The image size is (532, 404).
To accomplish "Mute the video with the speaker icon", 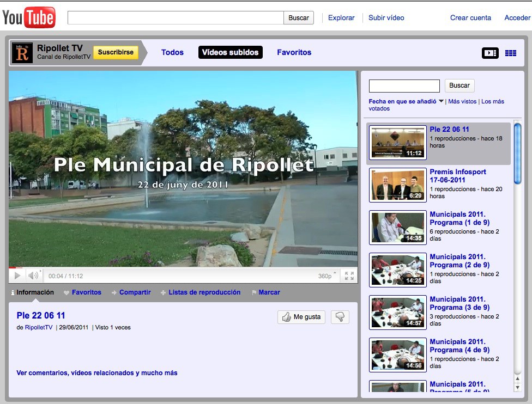I will coord(34,276).
